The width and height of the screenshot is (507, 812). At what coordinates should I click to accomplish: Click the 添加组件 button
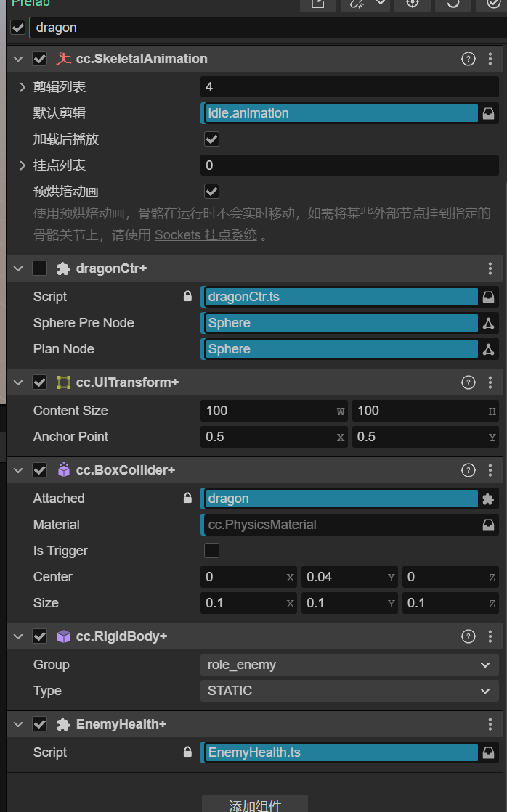click(x=255, y=804)
